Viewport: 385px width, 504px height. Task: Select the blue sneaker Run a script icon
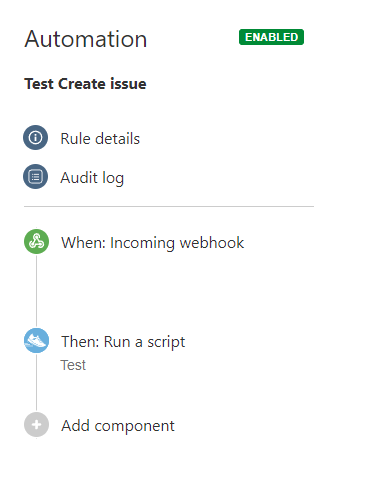[36, 341]
